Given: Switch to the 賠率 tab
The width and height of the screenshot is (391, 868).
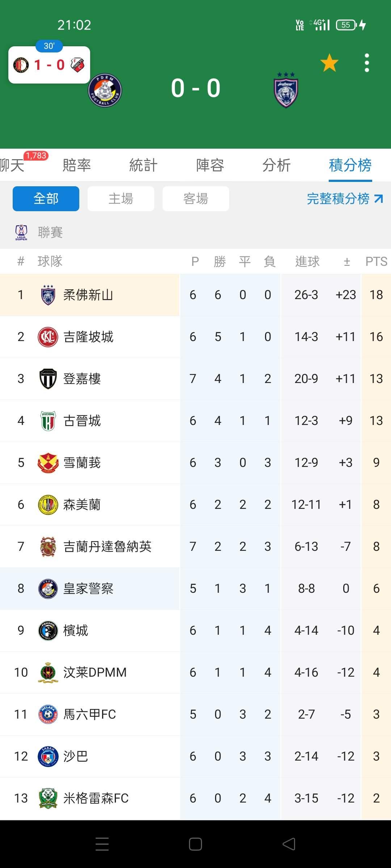Looking at the screenshot, I should pos(77,165).
